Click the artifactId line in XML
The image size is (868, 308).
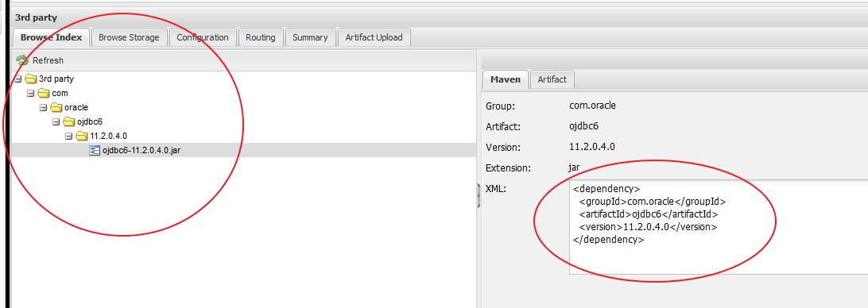649,214
